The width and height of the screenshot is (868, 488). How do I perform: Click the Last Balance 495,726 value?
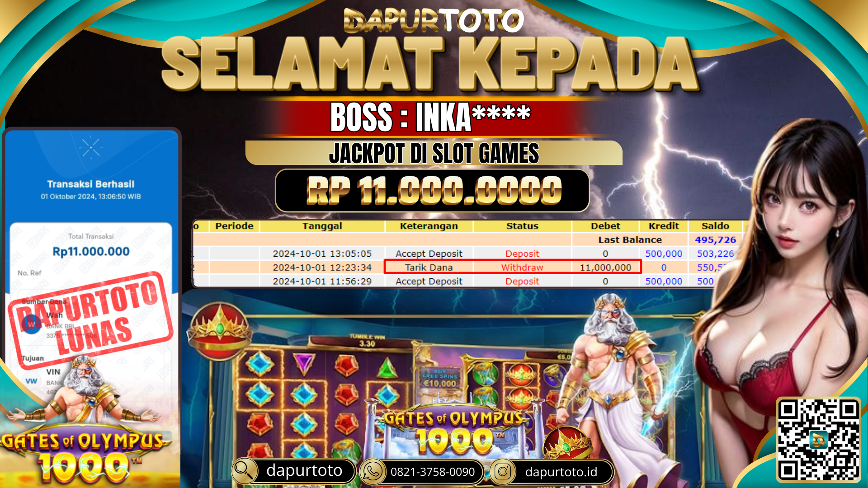click(x=715, y=239)
